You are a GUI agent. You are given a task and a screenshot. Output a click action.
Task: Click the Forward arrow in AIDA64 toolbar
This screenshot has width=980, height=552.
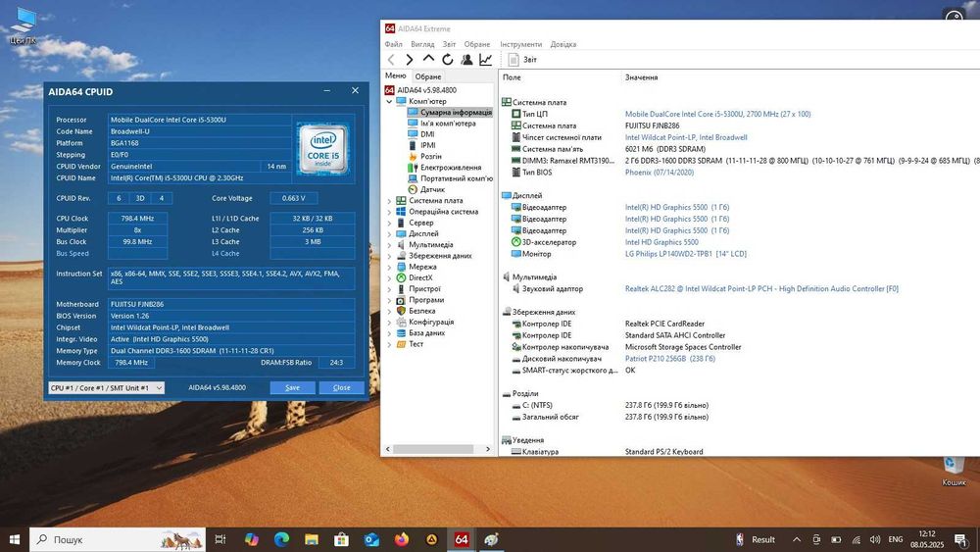(410, 60)
